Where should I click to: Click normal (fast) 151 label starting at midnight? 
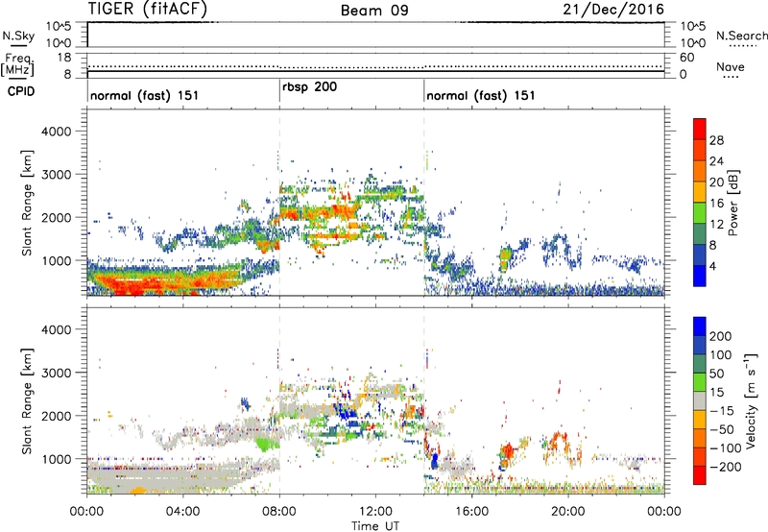(x=145, y=95)
